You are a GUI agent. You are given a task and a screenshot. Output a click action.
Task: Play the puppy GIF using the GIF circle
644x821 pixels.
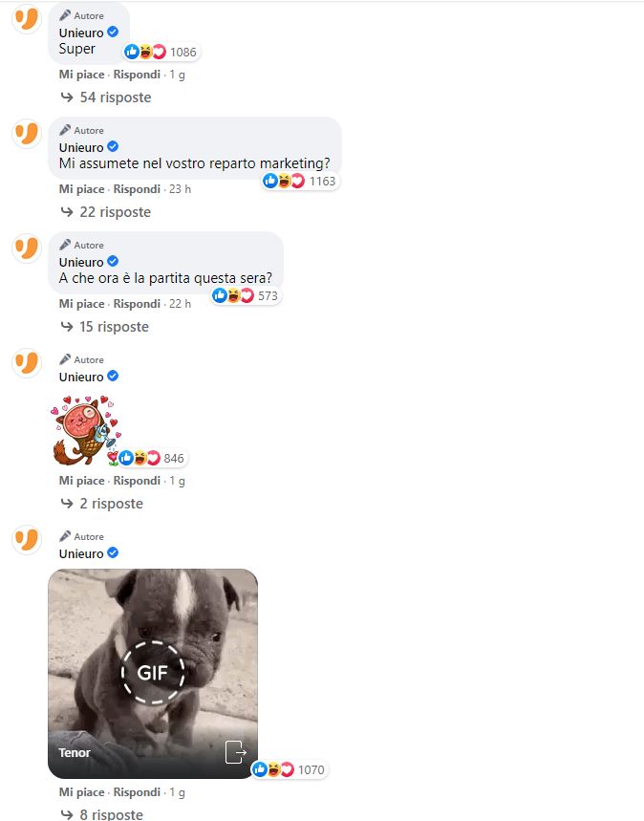tap(153, 672)
